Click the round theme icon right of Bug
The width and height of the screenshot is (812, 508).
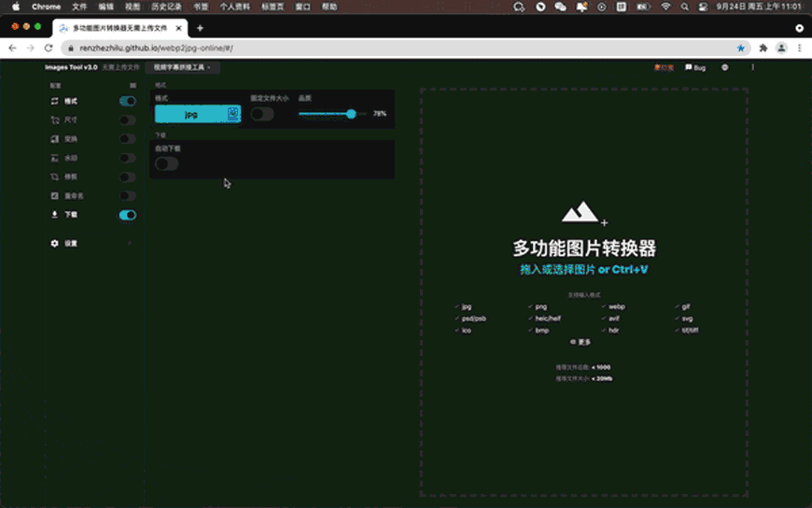725,67
